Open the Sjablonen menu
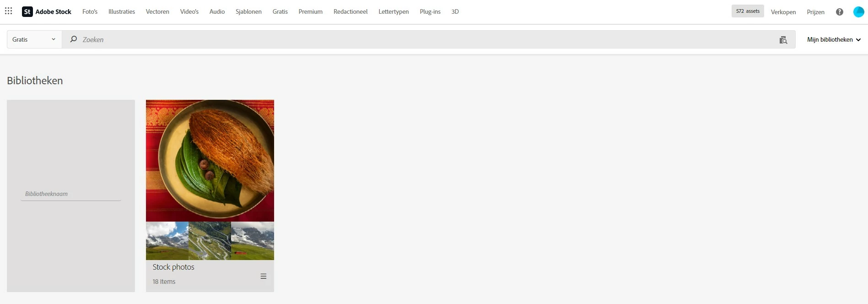Image resolution: width=868 pixels, height=304 pixels. [248, 12]
